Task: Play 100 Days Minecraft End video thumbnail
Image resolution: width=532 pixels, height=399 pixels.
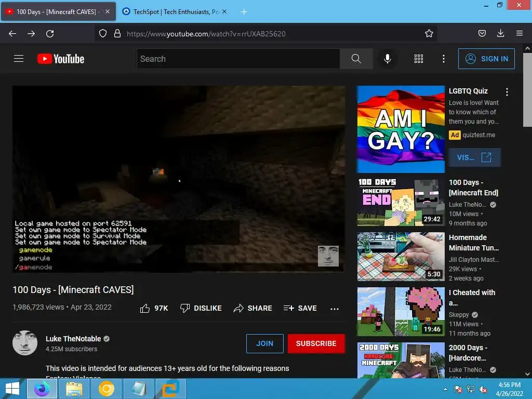Action: (x=401, y=202)
